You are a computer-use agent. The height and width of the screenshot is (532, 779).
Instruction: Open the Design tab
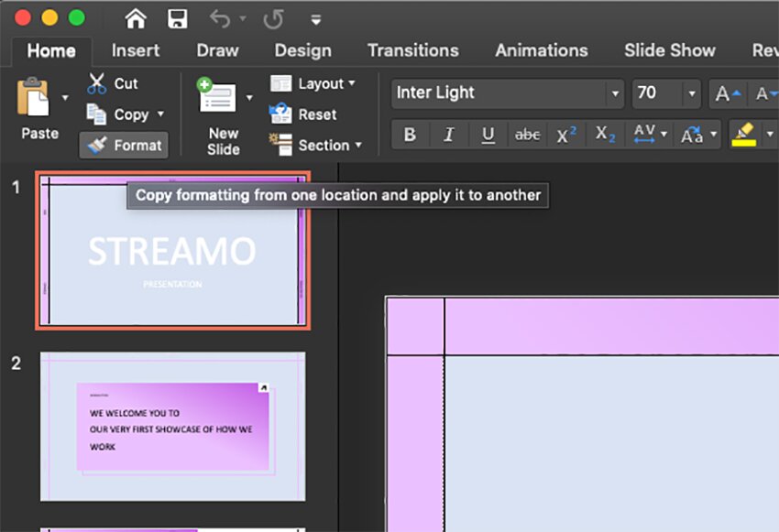[302, 50]
